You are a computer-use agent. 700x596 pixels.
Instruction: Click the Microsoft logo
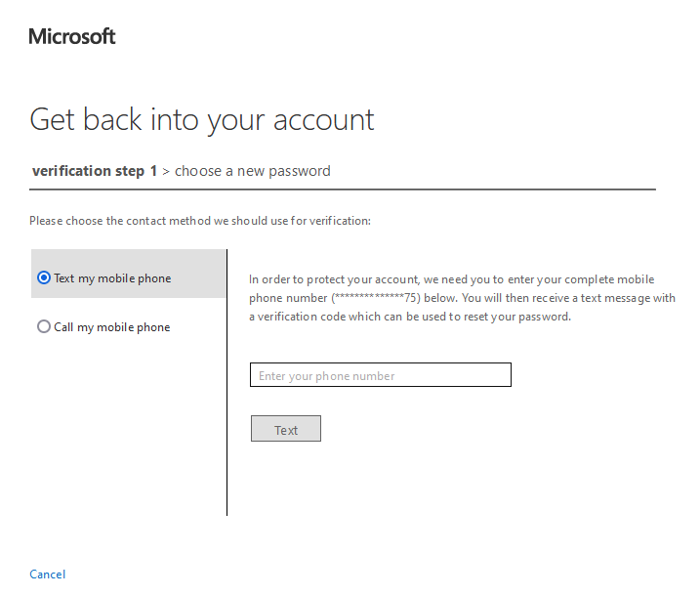(x=72, y=37)
